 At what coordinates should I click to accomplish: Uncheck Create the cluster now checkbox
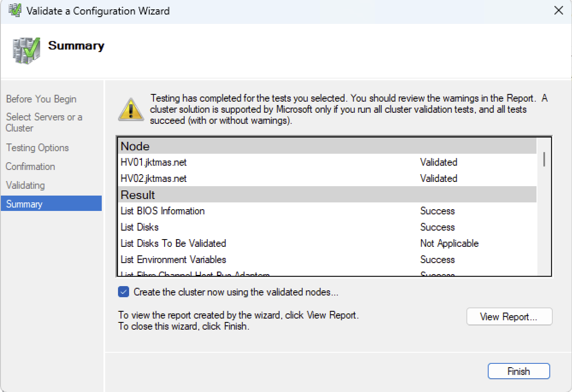click(x=124, y=292)
